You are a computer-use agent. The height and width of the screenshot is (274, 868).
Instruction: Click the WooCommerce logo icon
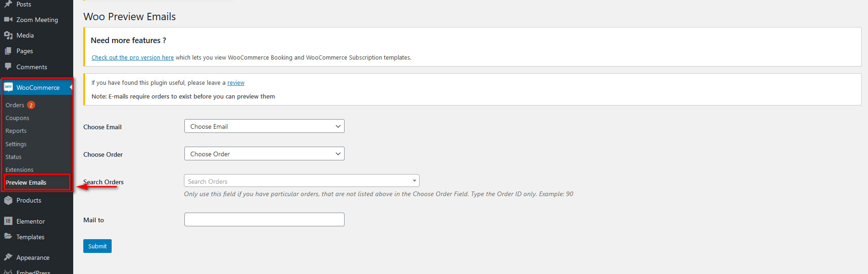pos(8,87)
